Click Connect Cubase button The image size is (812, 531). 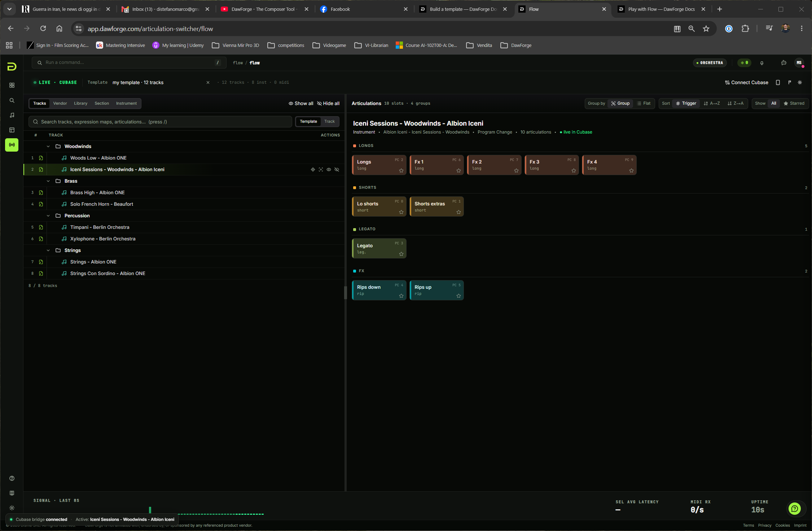click(x=746, y=83)
